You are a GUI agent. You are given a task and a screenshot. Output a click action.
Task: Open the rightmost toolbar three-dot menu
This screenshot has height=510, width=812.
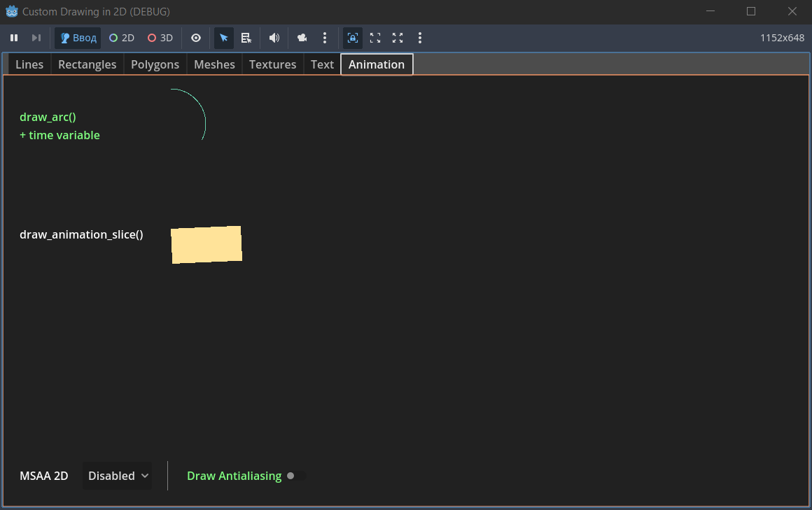tap(420, 38)
